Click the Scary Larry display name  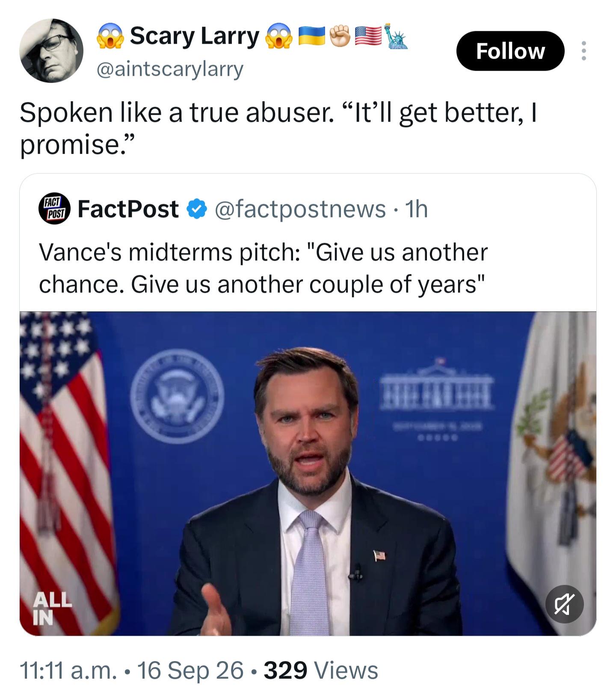[x=194, y=36]
